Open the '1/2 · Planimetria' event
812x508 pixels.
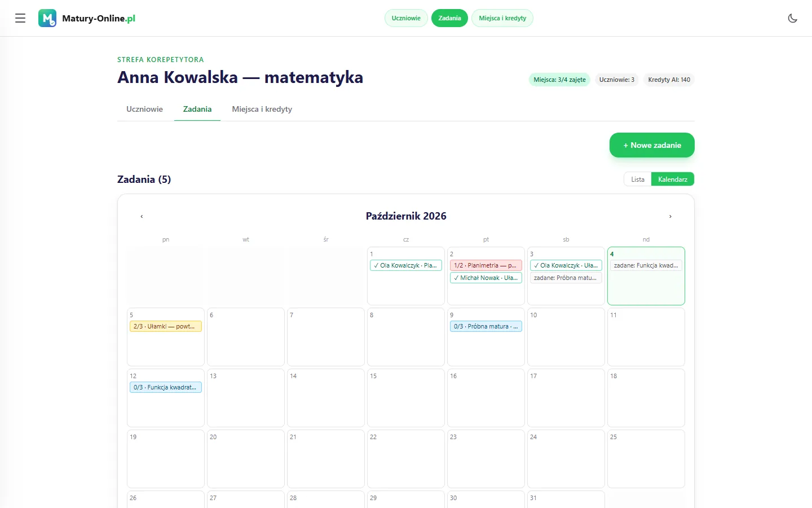(486, 265)
